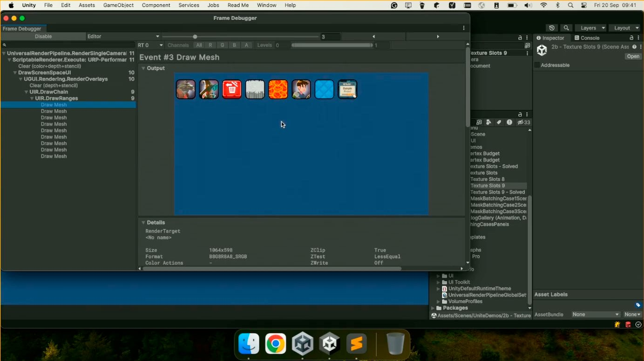Open the Window menu
This screenshot has height=361, width=644.
266,5
